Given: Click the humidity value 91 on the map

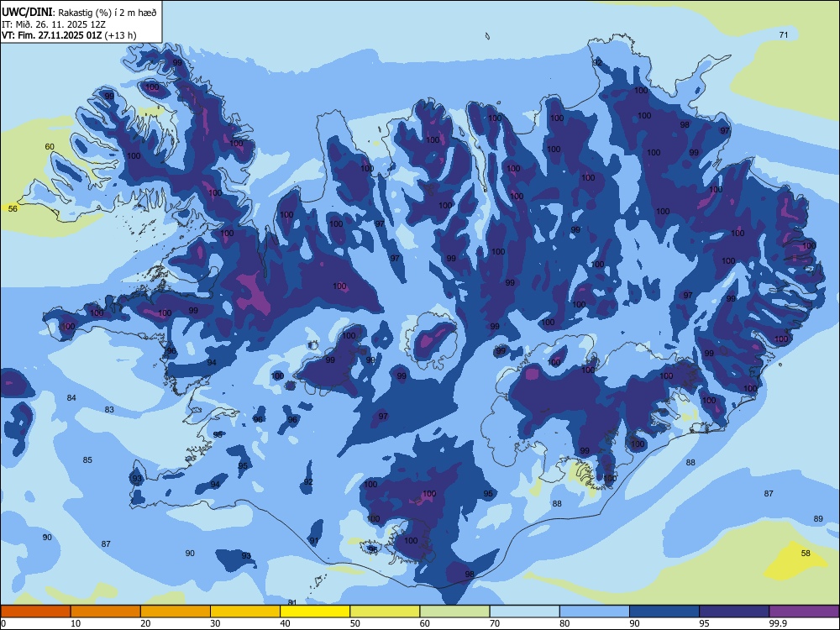Looking at the screenshot, I should coord(314,540).
